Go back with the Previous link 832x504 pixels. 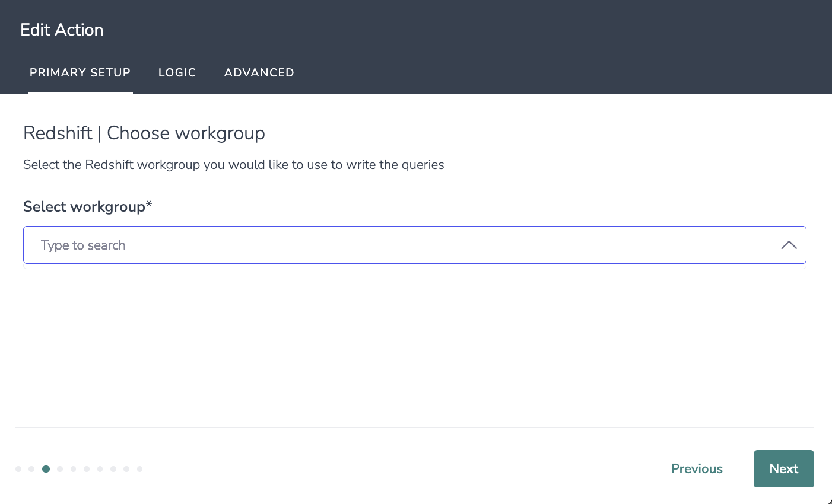click(697, 468)
